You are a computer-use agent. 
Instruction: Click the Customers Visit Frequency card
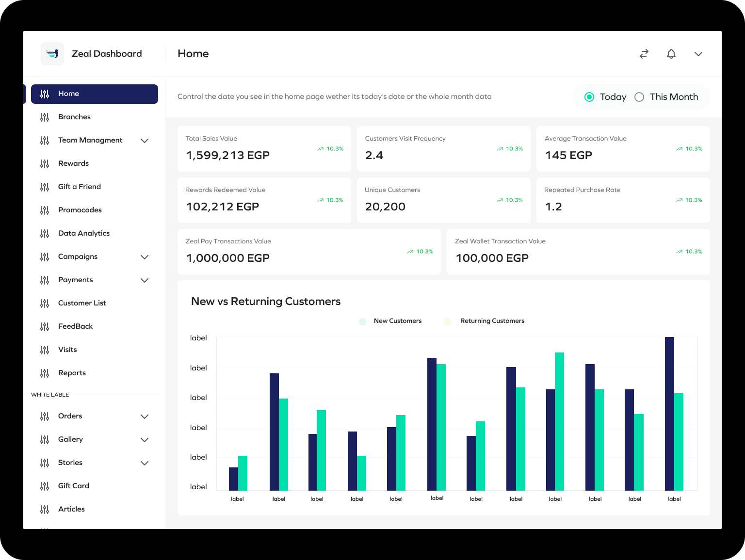click(x=444, y=149)
